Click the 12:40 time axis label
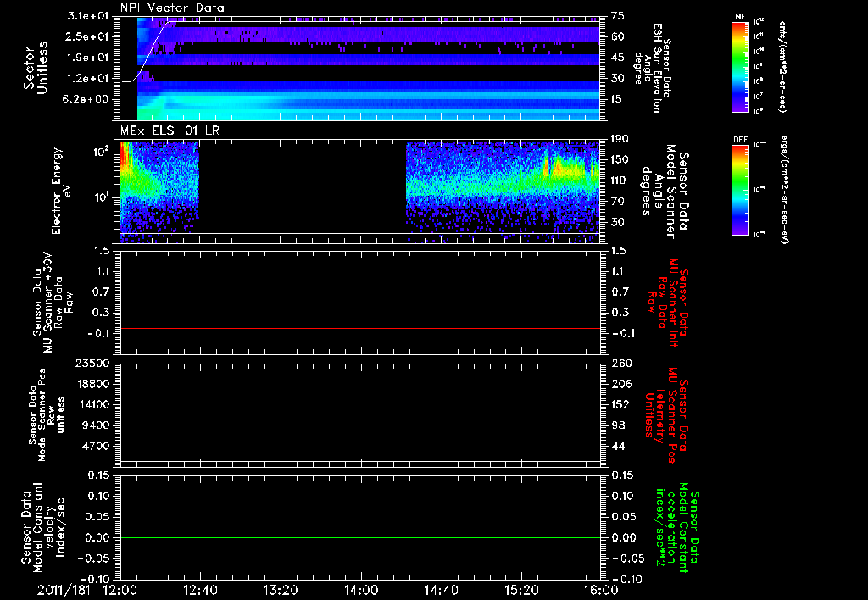 pos(200,591)
